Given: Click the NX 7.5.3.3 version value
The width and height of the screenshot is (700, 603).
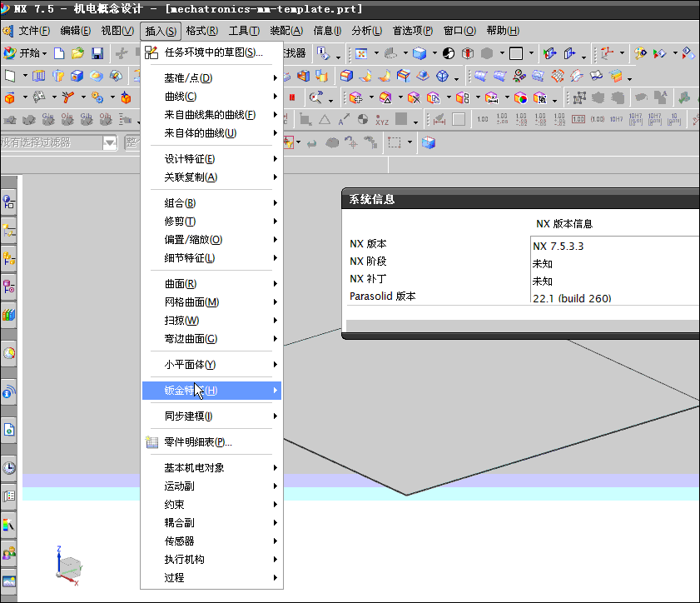Looking at the screenshot, I should click(x=558, y=246).
